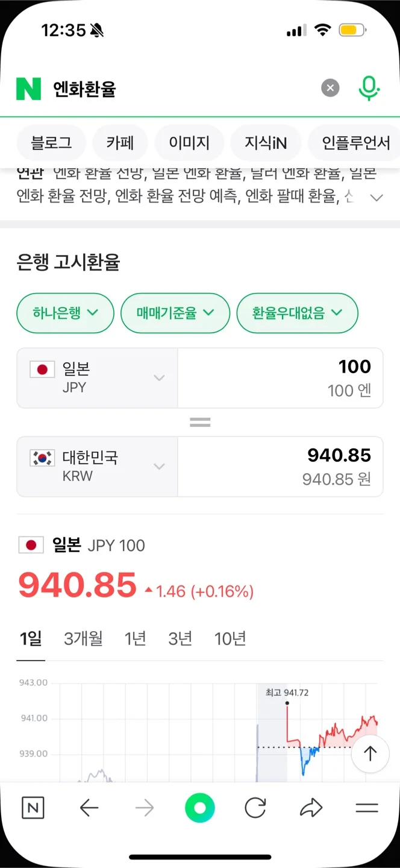Clear the search text with X icon
Screen dimensions: 400x868
pyautogui.click(x=330, y=89)
